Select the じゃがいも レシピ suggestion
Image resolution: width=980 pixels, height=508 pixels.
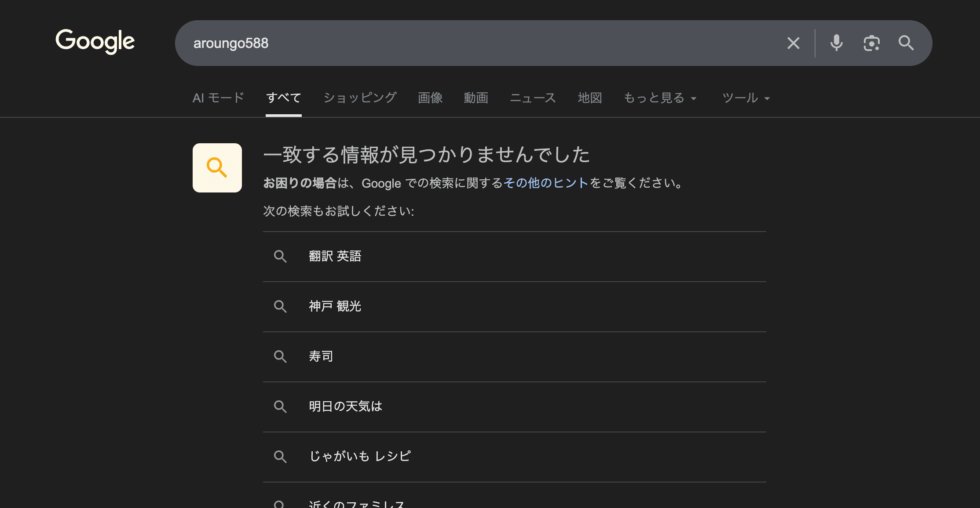point(360,456)
